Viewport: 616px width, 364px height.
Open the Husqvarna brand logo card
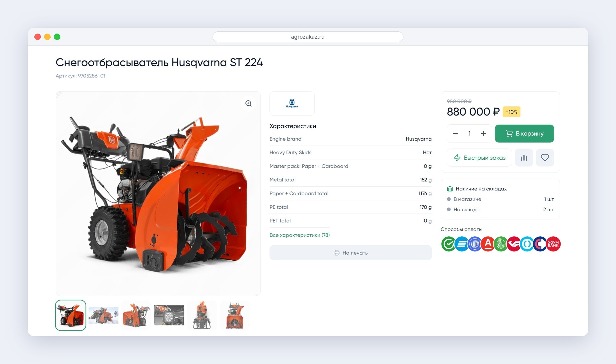click(x=292, y=104)
